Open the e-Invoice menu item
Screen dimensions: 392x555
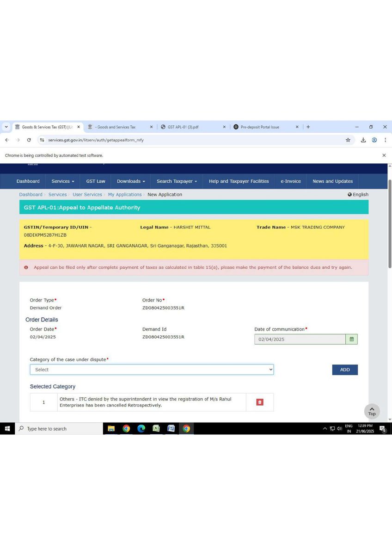(291, 181)
